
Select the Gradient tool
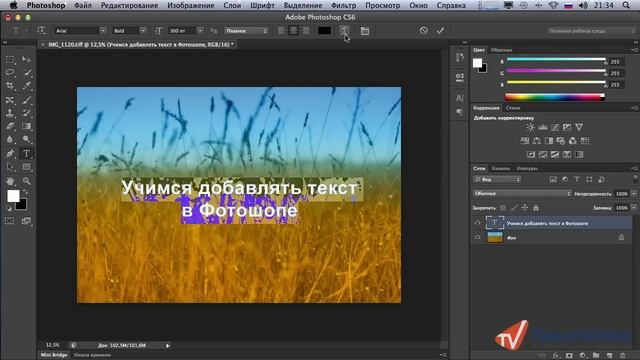point(27,126)
